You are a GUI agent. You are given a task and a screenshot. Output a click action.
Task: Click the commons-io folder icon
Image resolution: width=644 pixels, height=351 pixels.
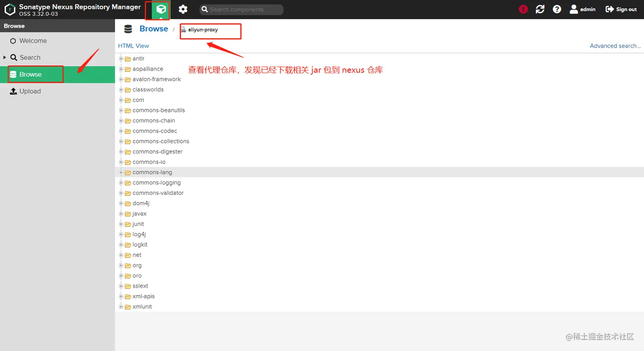[128, 162]
